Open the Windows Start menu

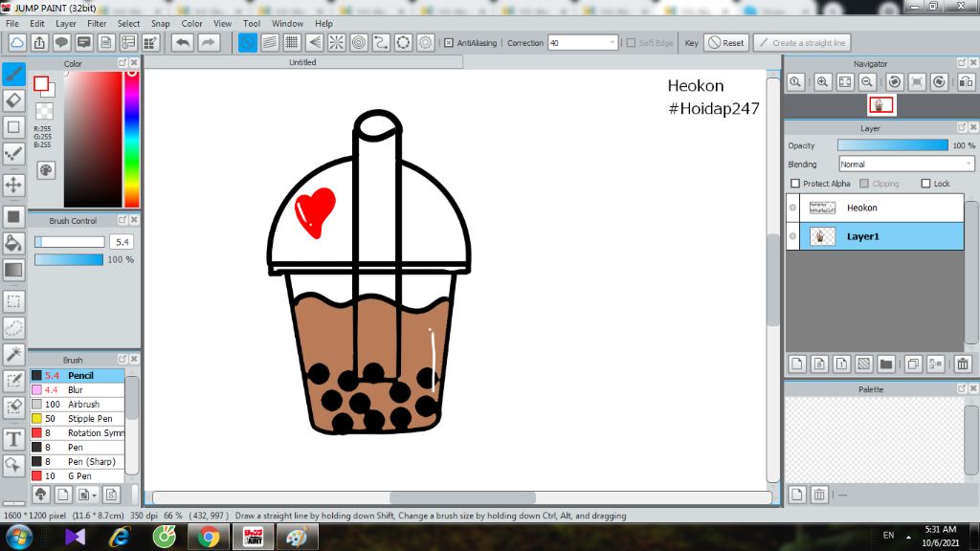coord(19,537)
